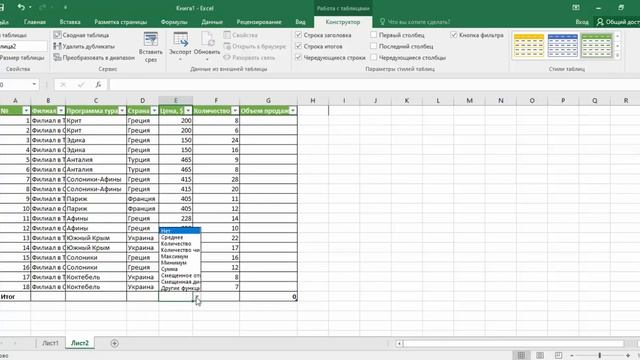Select the blue table style swatch
This screenshot has width=640, height=360.
click(562, 45)
